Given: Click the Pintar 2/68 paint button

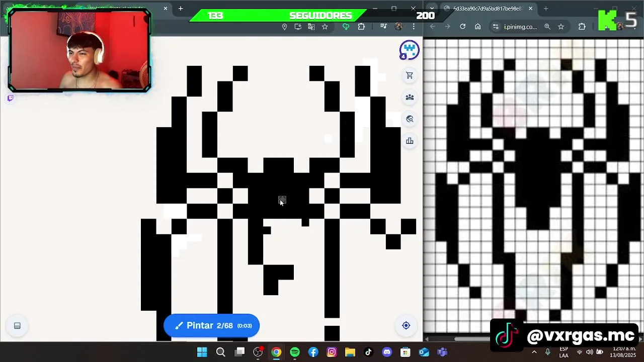Looking at the screenshot, I should pyautogui.click(x=211, y=325).
